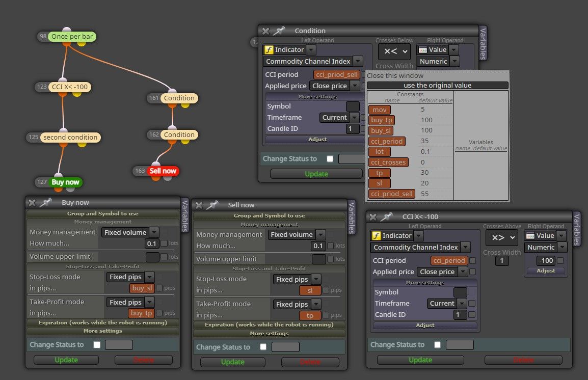Toggle checkbox beside -100 value in CCI X< -100
Screen dimensions: 588x380
560,260
